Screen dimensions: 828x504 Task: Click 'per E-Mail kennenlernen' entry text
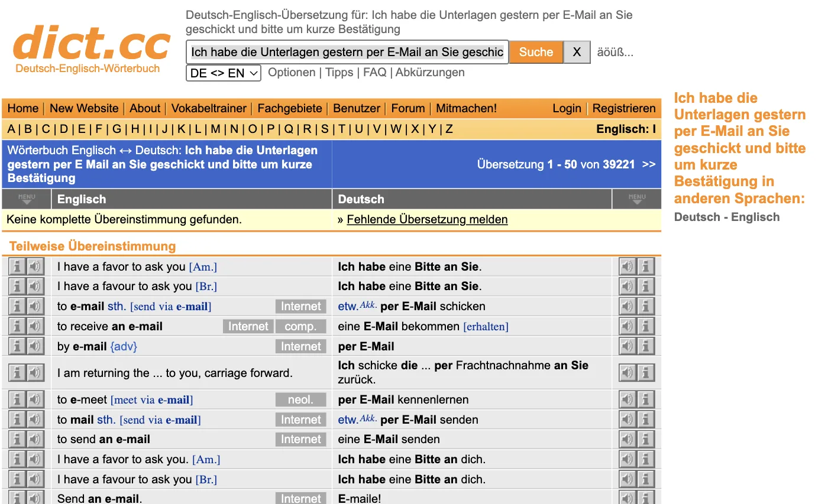[403, 400]
